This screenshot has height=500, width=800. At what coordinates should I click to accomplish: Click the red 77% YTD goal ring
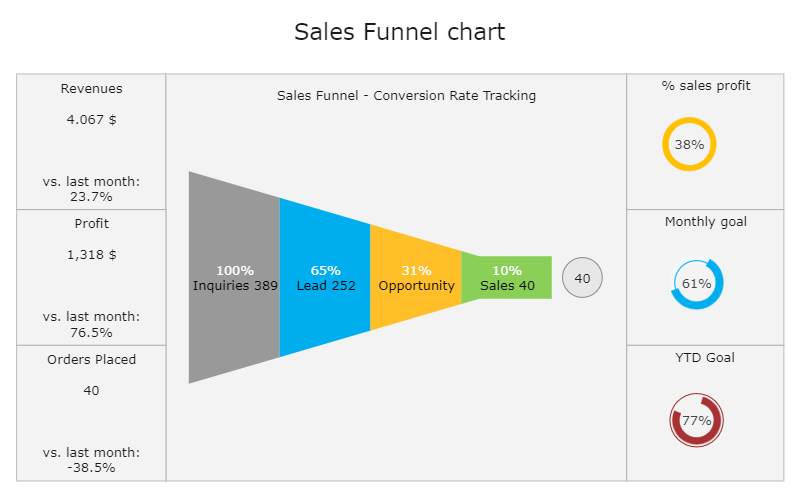[696, 420]
